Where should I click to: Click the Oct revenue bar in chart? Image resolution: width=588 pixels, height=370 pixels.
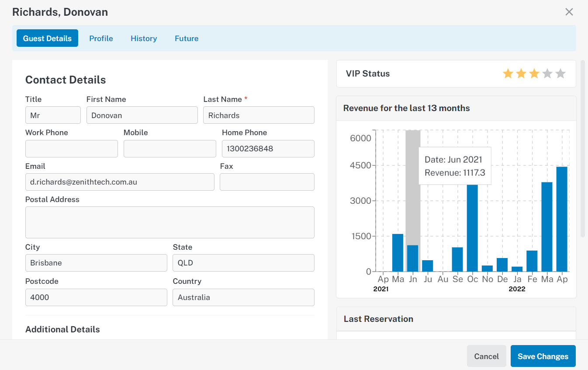click(472, 227)
